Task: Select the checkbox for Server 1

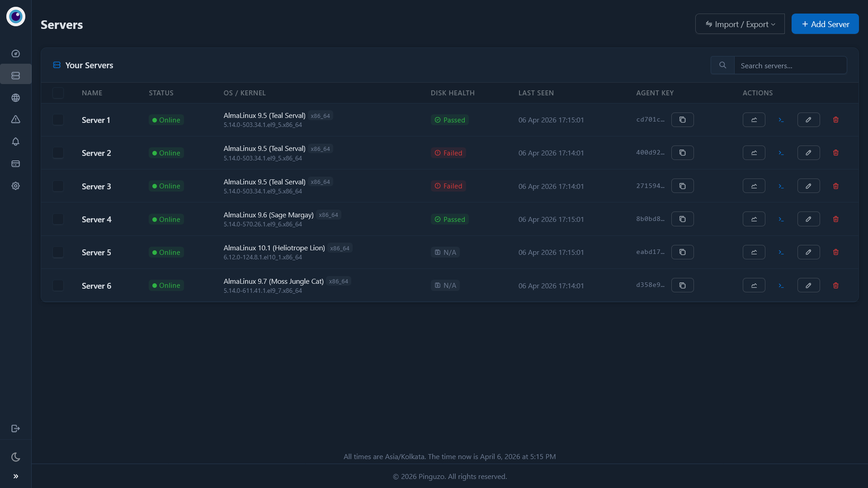Action: (x=58, y=120)
